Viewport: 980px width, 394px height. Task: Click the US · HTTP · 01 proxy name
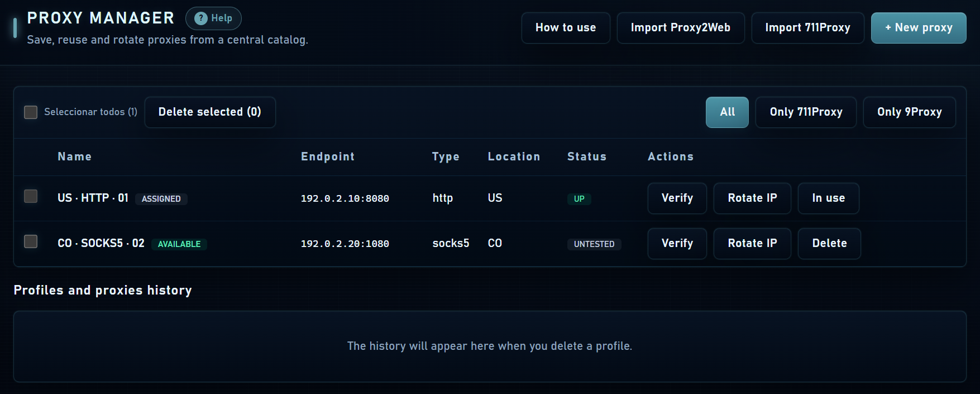pyautogui.click(x=93, y=198)
